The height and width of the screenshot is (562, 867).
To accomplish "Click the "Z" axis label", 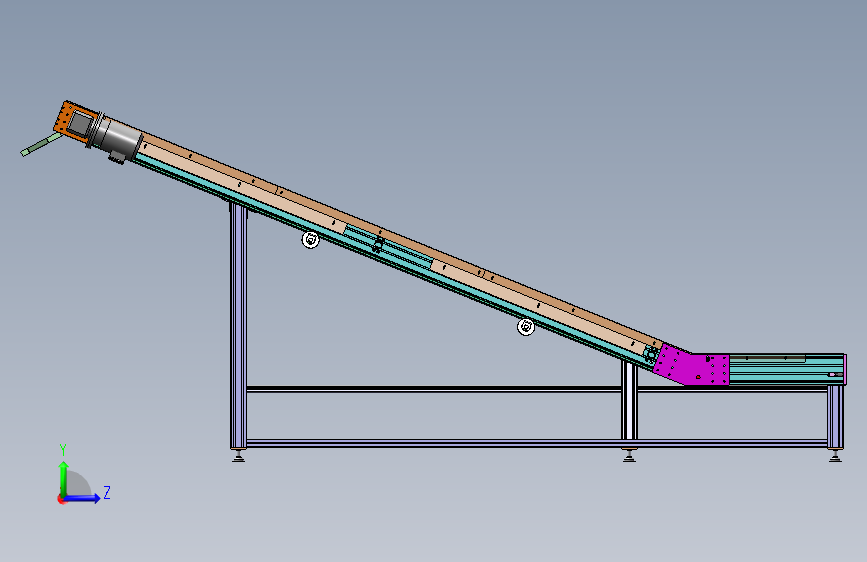I will coord(107,492).
